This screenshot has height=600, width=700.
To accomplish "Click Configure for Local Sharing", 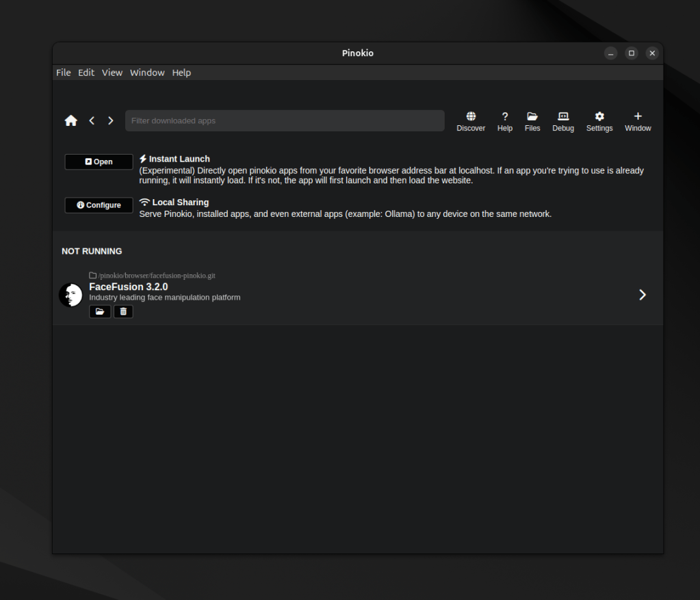I will coord(99,205).
